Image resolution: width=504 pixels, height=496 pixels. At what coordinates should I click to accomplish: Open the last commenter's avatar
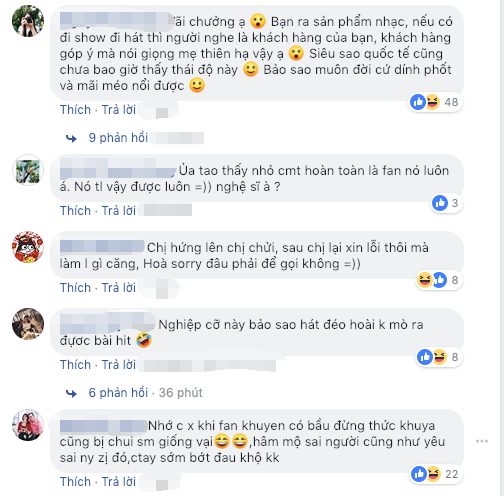click(x=28, y=425)
